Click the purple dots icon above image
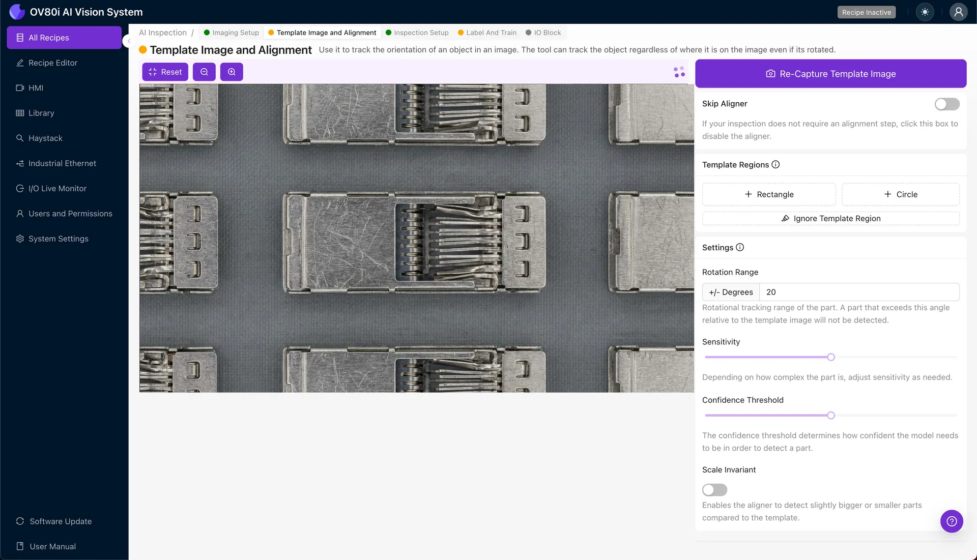The width and height of the screenshot is (977, 560). click(679, 72)
